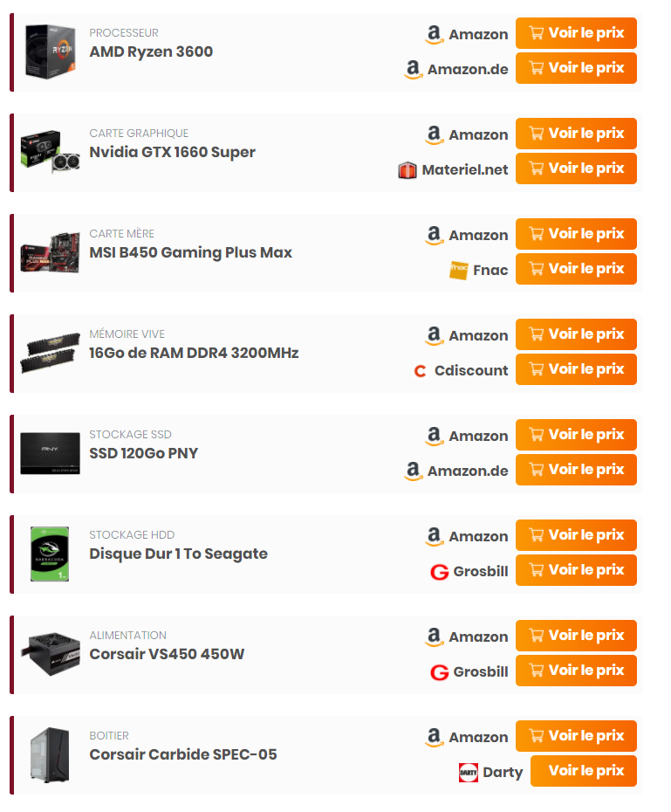View Darty price for Corsair Carbide SPEC-05

click(584, 771)
